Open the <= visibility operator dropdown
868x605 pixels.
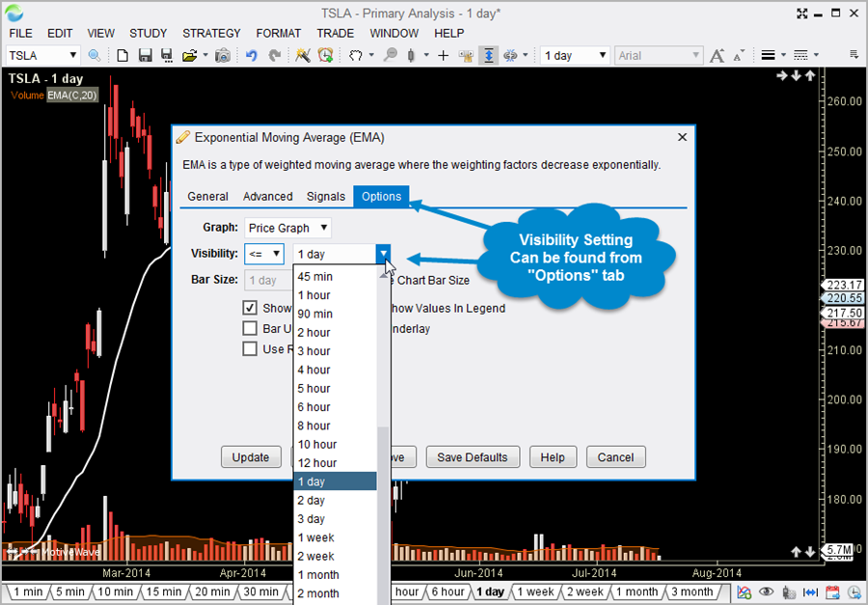pos(264,254)
